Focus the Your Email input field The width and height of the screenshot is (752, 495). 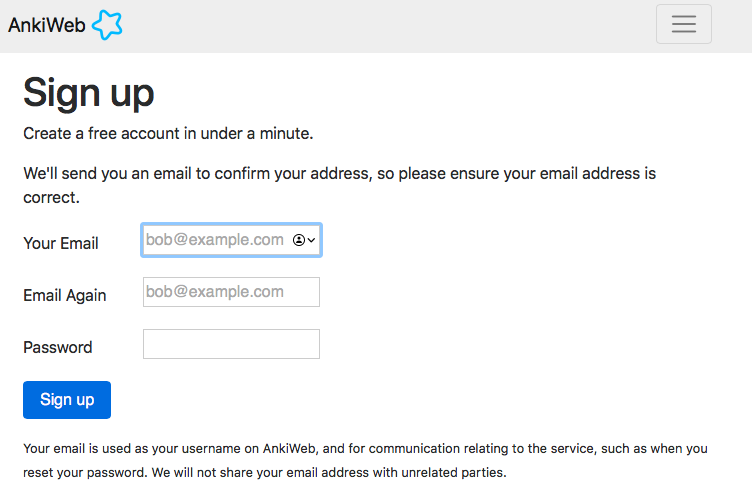tap(231, 240)
